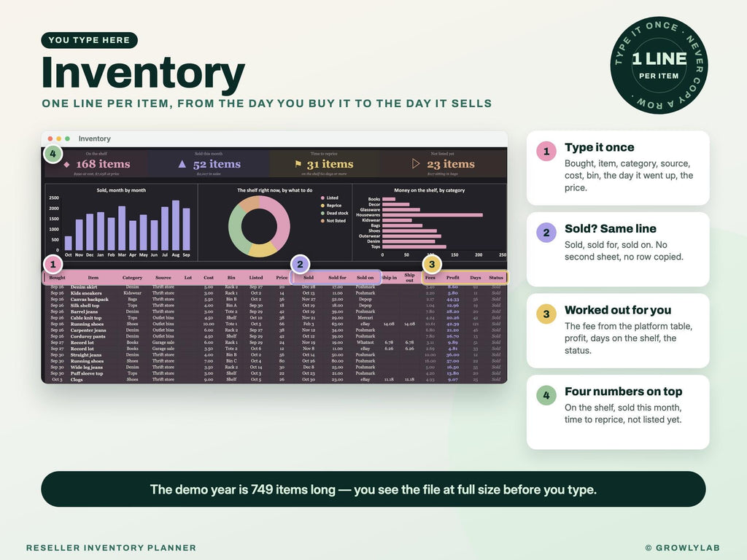747x560 pixels.
Task: Click the Profit column header
Action: pyautogui.click(x=452, y=277)
